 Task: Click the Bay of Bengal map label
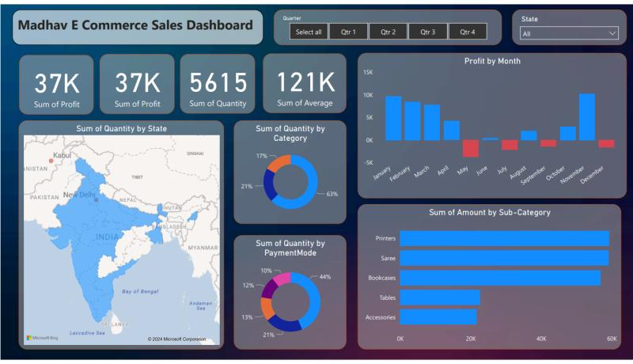point(140,291)
